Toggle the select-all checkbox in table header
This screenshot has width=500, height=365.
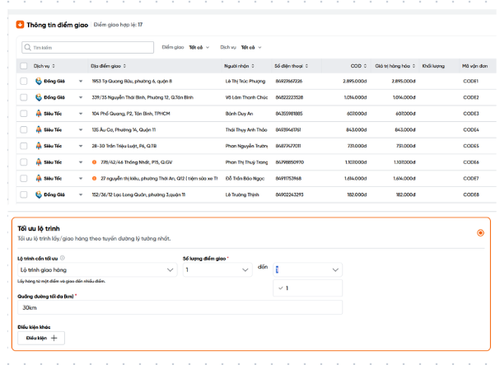coord(24,66)
